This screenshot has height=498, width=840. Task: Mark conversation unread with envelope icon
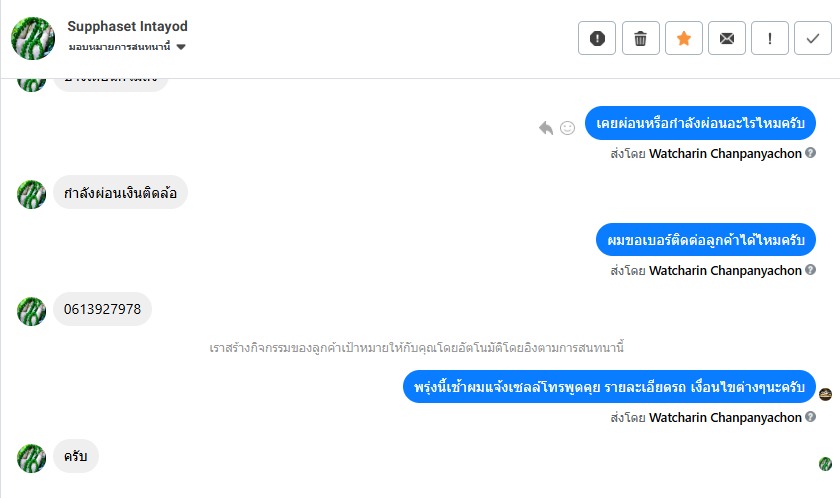coord(727,39)
